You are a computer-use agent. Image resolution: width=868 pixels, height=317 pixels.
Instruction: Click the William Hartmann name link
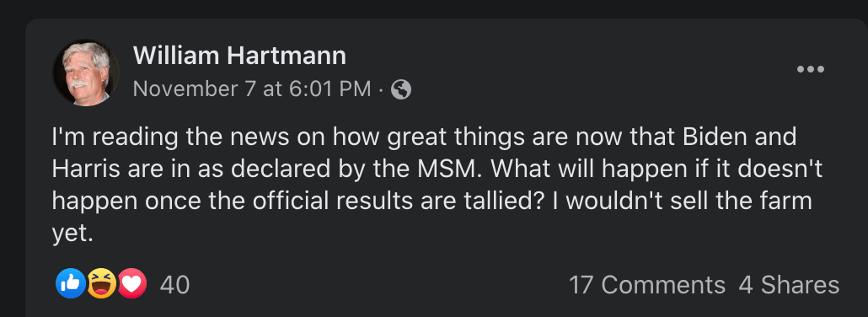(239, 56)
